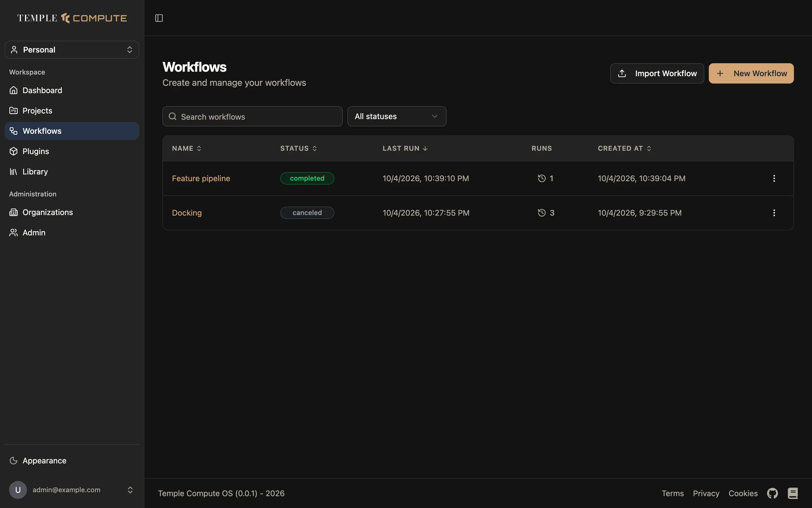Open the Cookies link in footer
812x508 pixels.
743,493
